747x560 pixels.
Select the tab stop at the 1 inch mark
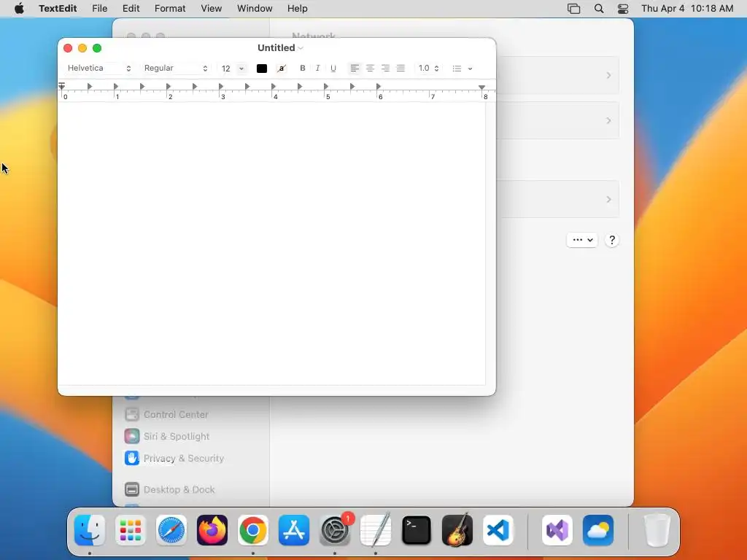116,86
